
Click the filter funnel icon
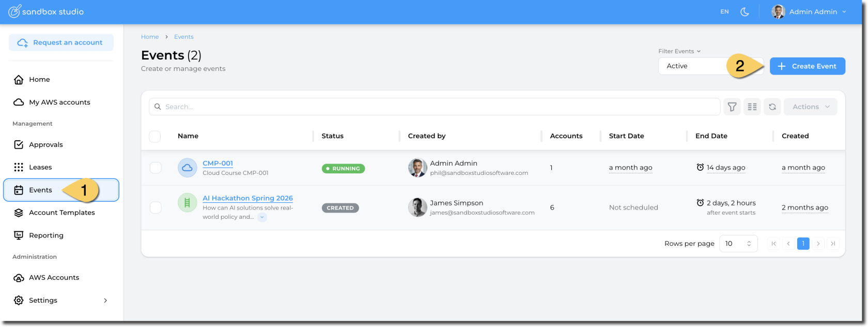tap(732, 107)
